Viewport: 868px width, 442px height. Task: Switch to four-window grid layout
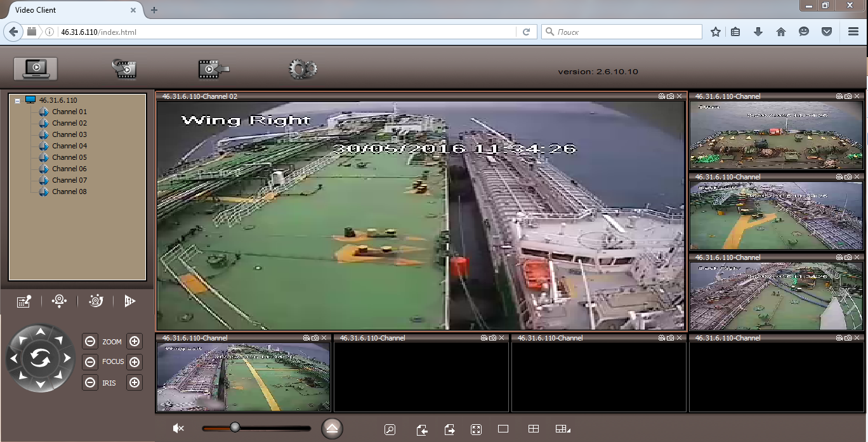click(x=533, y=429)
